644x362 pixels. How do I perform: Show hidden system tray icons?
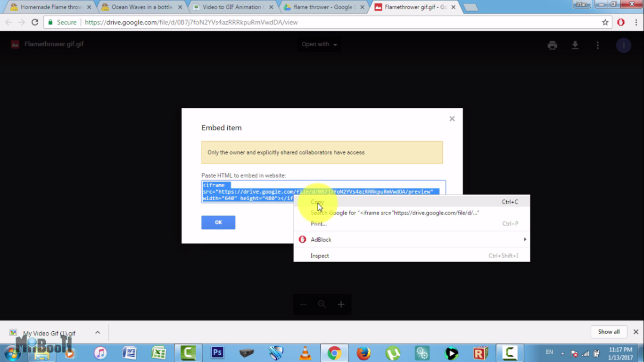tap(562, 354)
